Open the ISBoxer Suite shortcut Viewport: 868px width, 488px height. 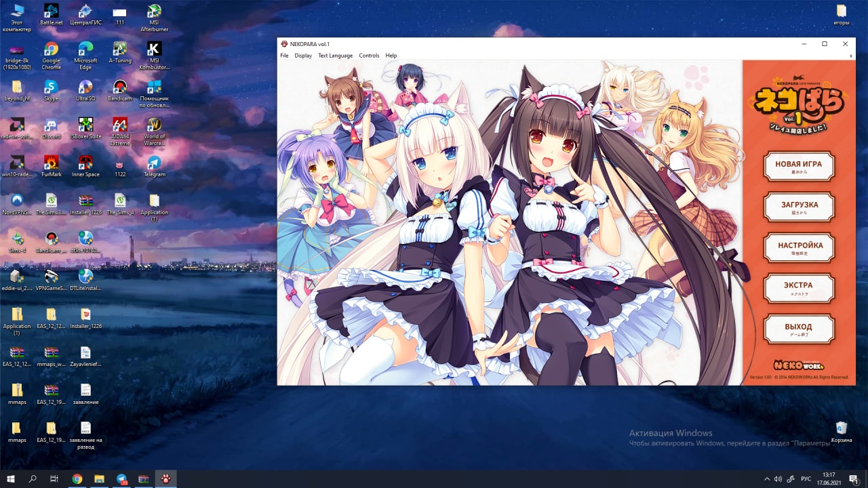coord(85,129)
